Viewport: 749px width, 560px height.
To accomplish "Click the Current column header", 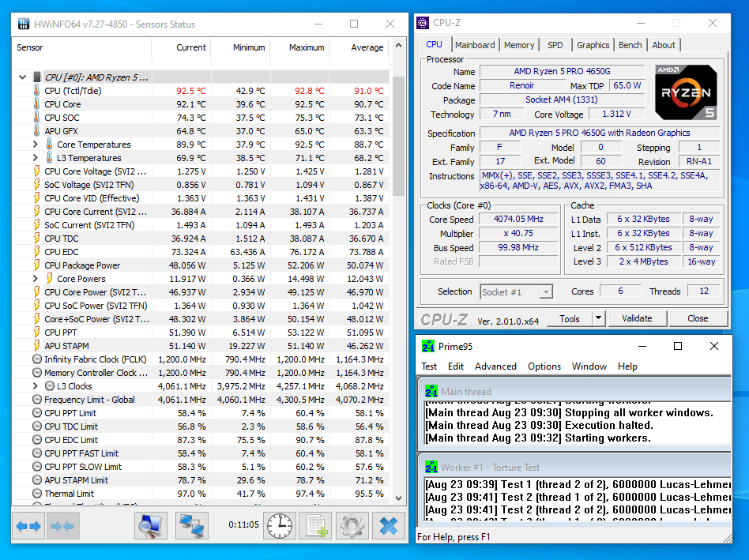I will (182, 47).
